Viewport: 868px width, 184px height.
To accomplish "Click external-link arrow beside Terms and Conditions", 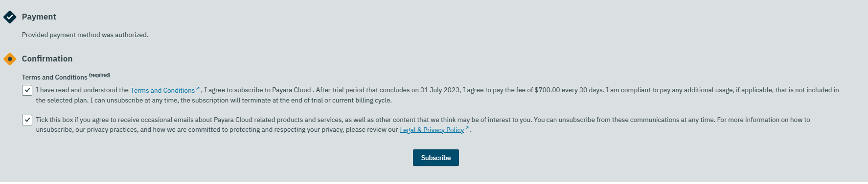I will click(198, 88).
